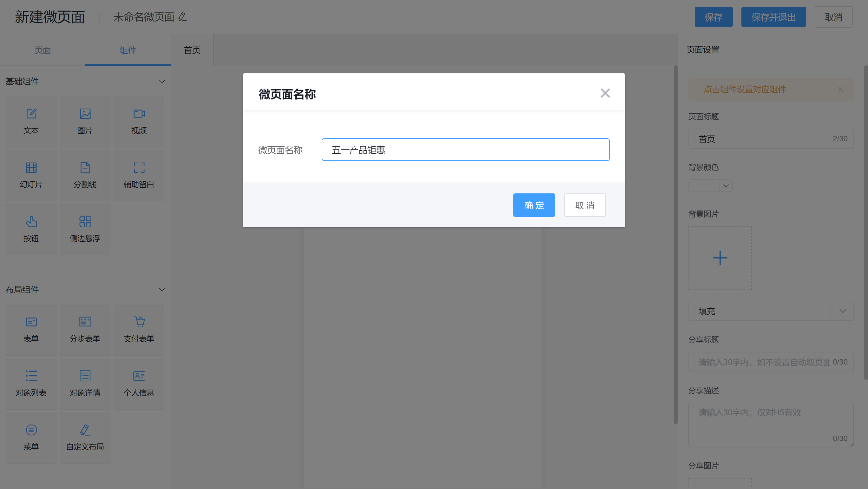868x489 pixels.
Task: Open the 填充 background fill dropdown
Action: pyautogui.click(x=771, y=311)
